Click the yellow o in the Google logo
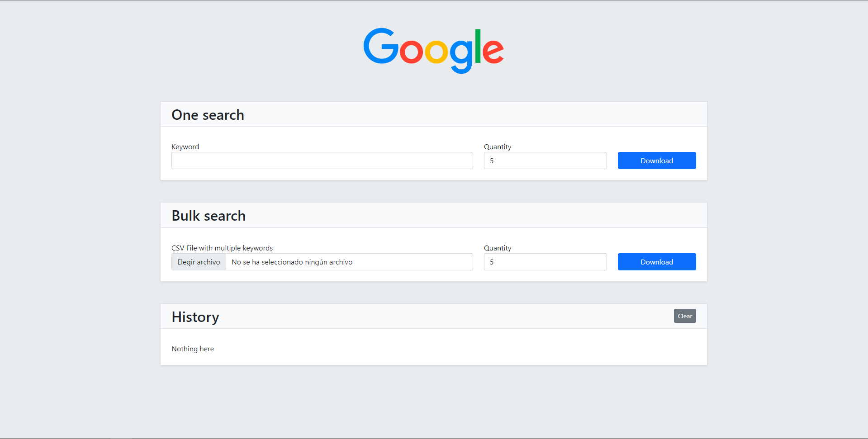Viewport: 868px width, 439px height. pyautogui.click(x=436, y=51)
